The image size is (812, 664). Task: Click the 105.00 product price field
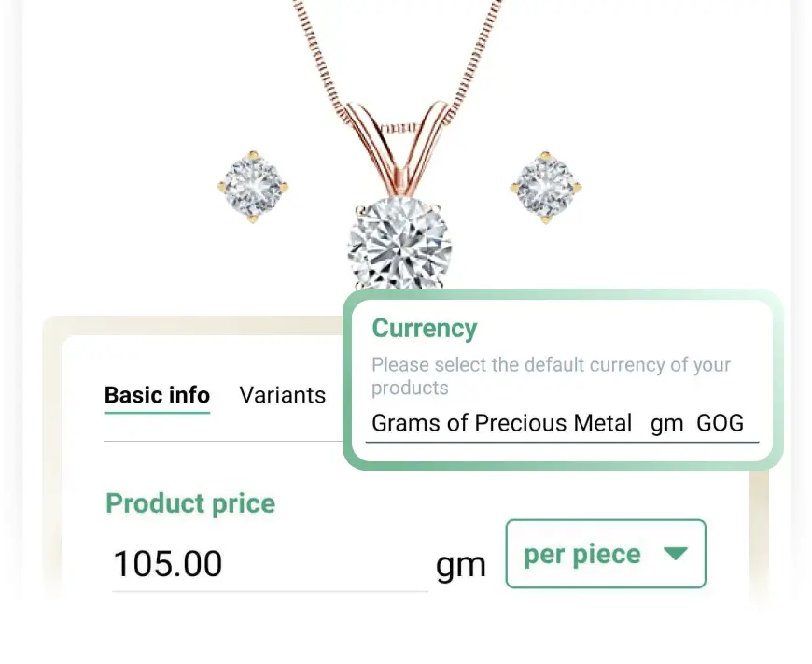point(270,564)
